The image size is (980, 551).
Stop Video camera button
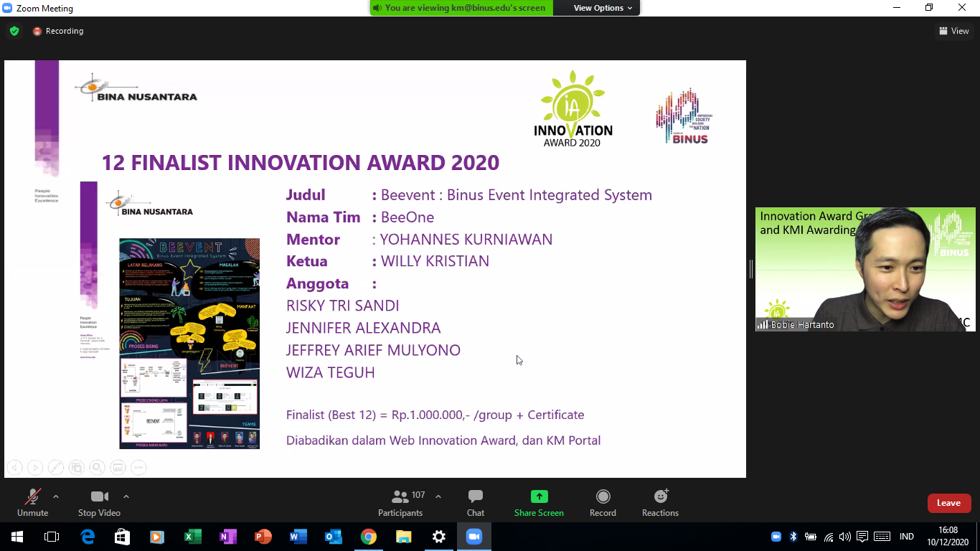99,502
